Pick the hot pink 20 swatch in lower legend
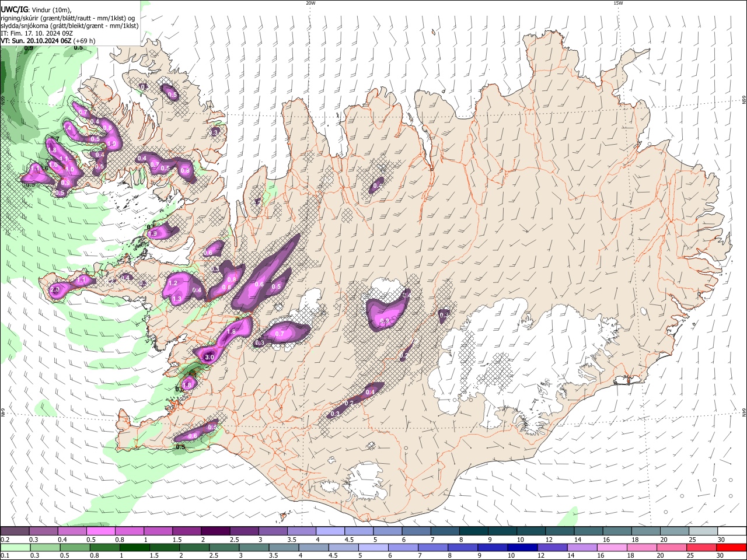The width and height of the screenshot is (747, 560). pos(672,547)
